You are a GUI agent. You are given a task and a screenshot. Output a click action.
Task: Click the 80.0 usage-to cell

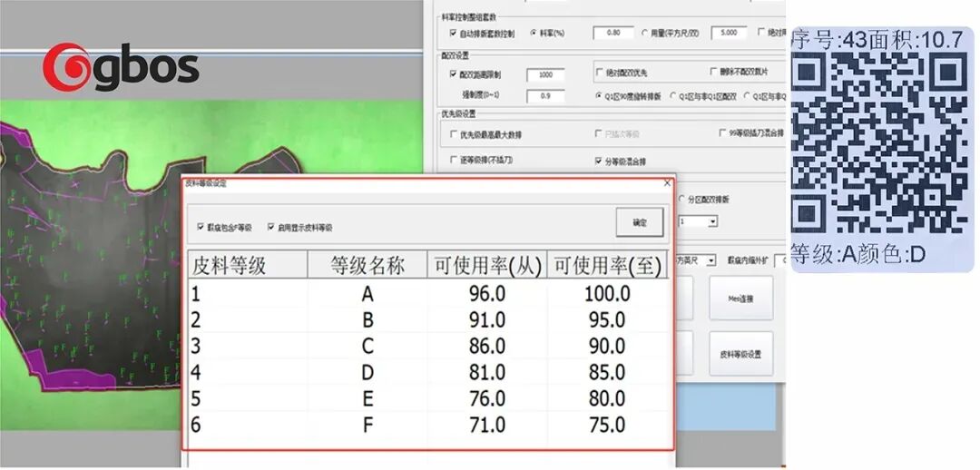click(607, 398)
